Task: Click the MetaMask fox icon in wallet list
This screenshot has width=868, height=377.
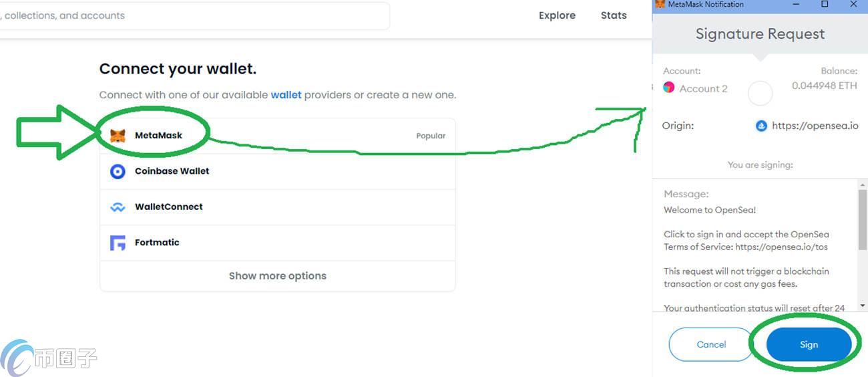Action: click(118, 136)
